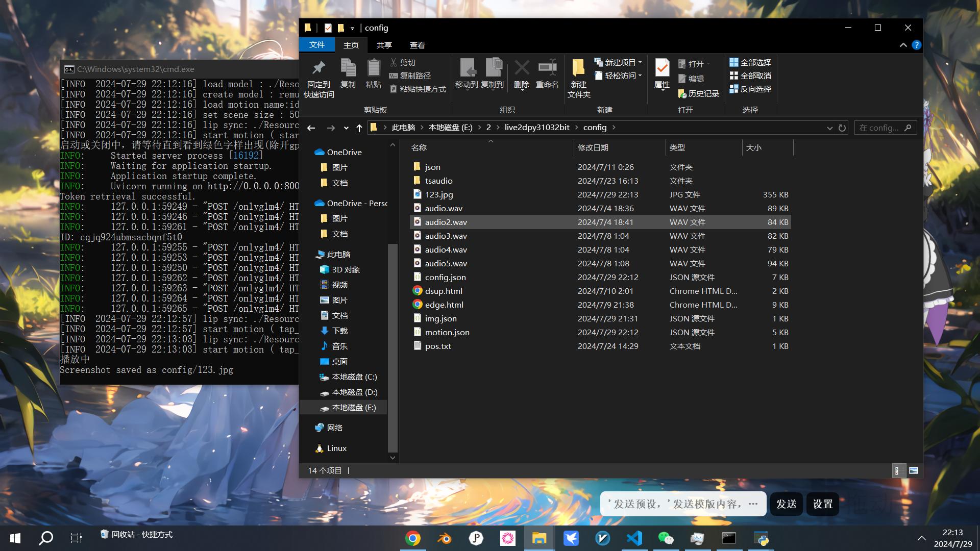Screen dimensions: 980x551
Task: Go up one folder level arrow
Action: point(359,128)
